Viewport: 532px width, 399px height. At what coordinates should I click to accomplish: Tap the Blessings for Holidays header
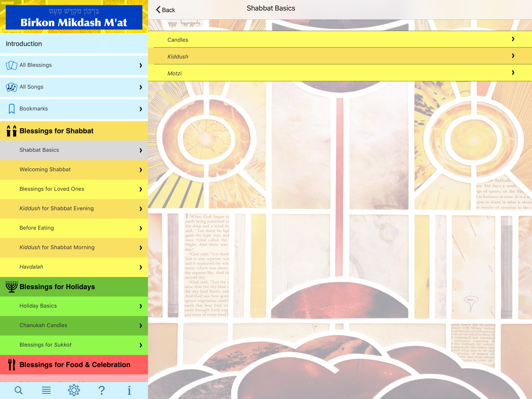tap(74, 287)
